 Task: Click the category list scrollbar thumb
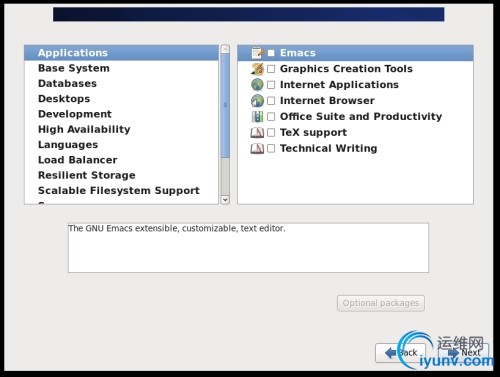pos(225,106)
